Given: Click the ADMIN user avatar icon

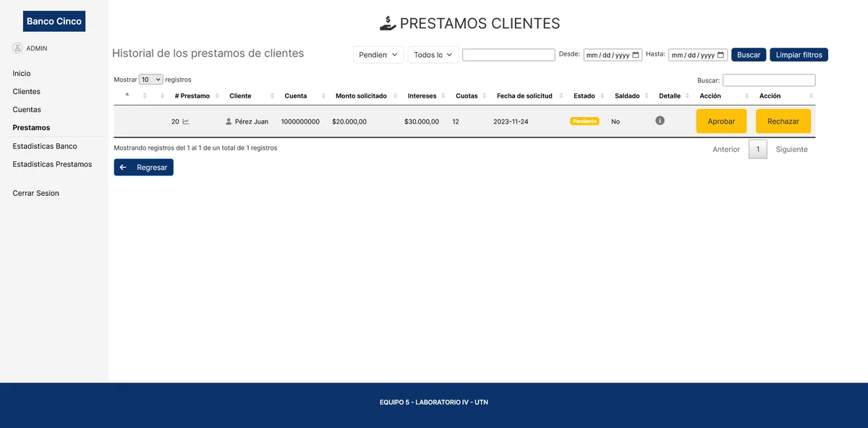Looking at the screenshot, I should pyautogui.click(x=17, y=47).
